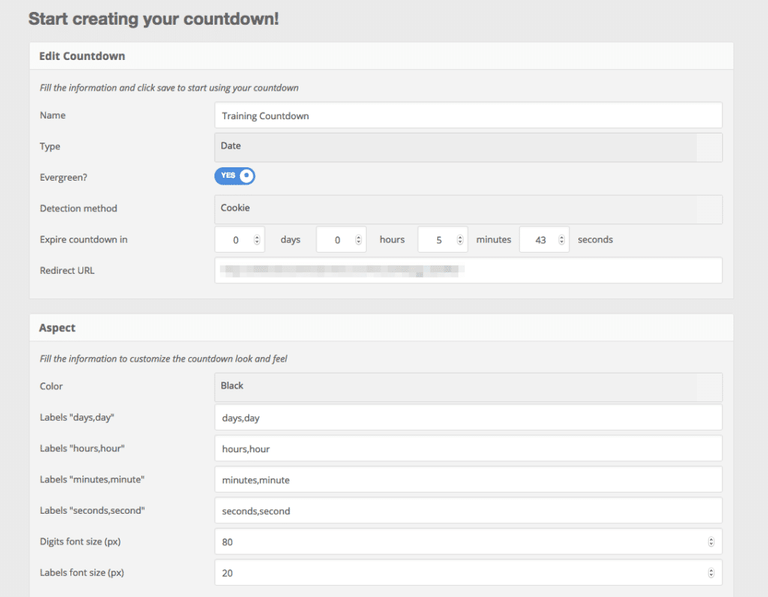Screen dimensions: 768x597
Task: Click the minutes stepper arrows
Action: 460,240
